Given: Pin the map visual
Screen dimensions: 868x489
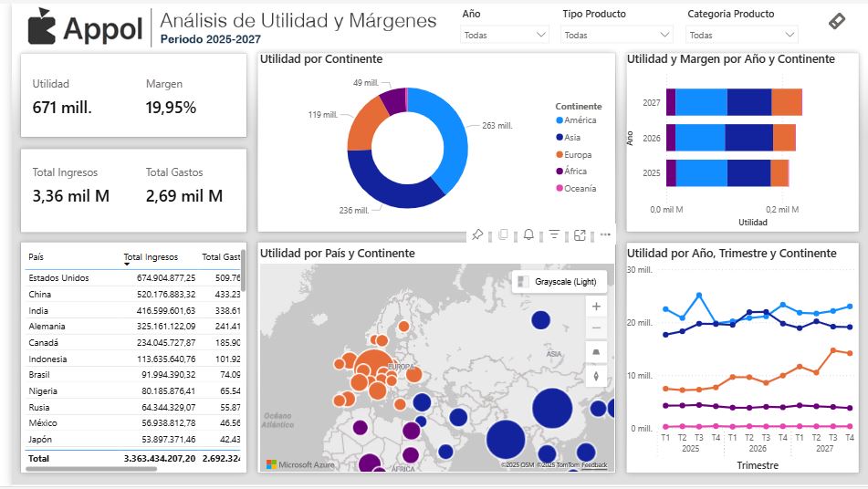Looking at the screenshot, I should click(x=476, y=235).
